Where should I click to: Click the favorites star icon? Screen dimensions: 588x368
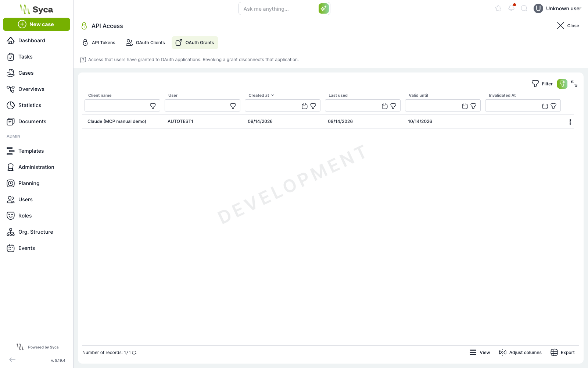(498, 8)
